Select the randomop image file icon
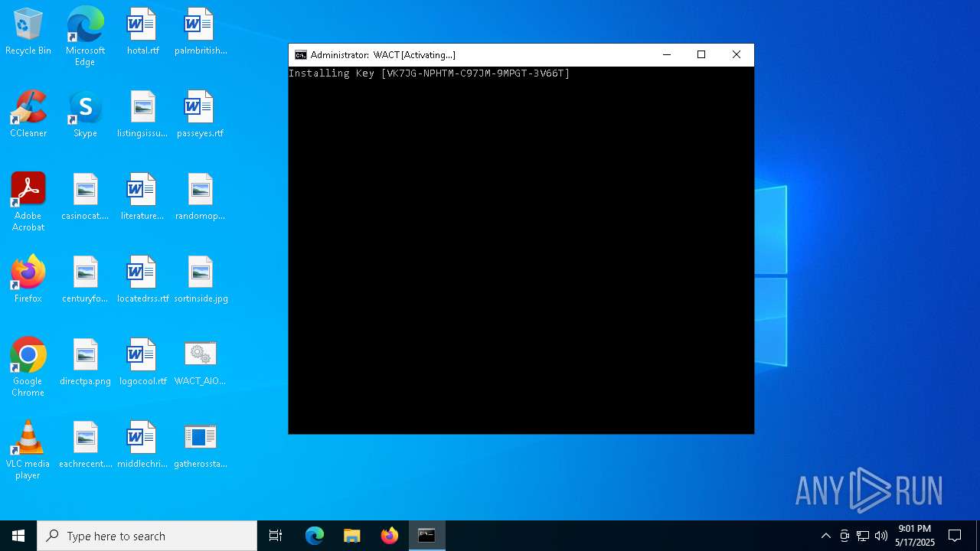Image resolution: width=980 pixels, height=551 pixels. point(200,197)
